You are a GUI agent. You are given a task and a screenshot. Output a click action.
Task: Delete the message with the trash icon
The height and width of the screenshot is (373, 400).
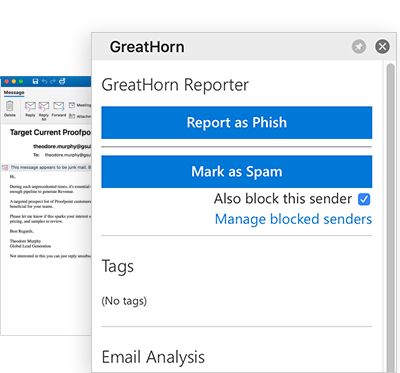[10, 106]
